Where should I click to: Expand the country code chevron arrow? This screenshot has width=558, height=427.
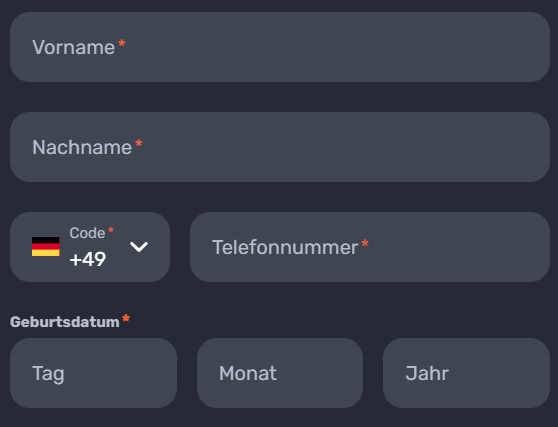coord(139,247)
